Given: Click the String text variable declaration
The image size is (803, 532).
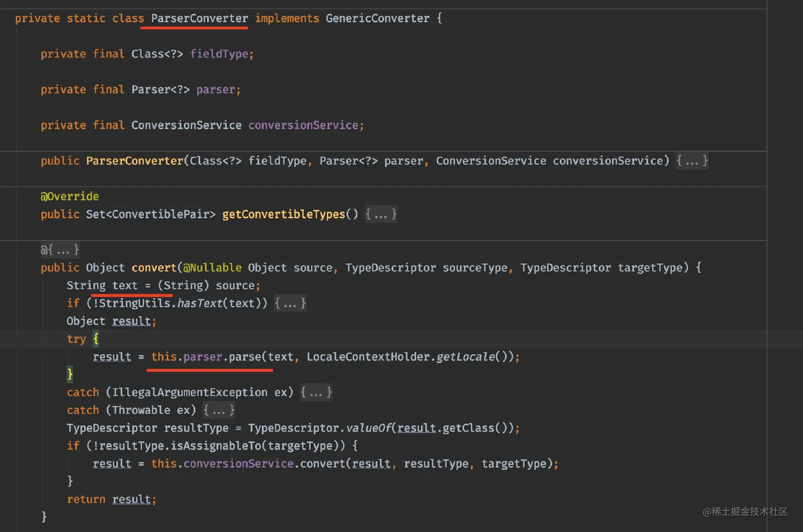Looking at the screenshot, I should point(102,286).
